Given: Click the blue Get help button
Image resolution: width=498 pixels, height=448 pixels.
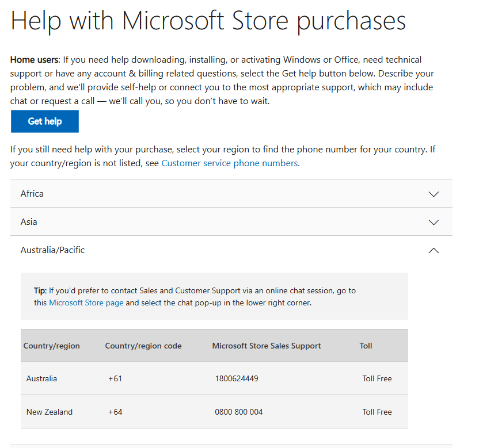Looking at the screenshot, I should tap(45, 121).
